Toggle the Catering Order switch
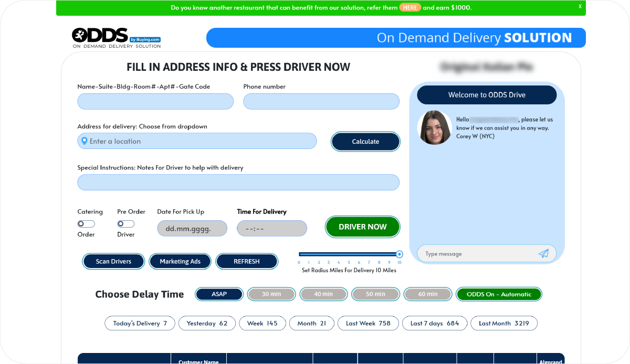Screen dimensions: 630x364 (x=86, y=224)
